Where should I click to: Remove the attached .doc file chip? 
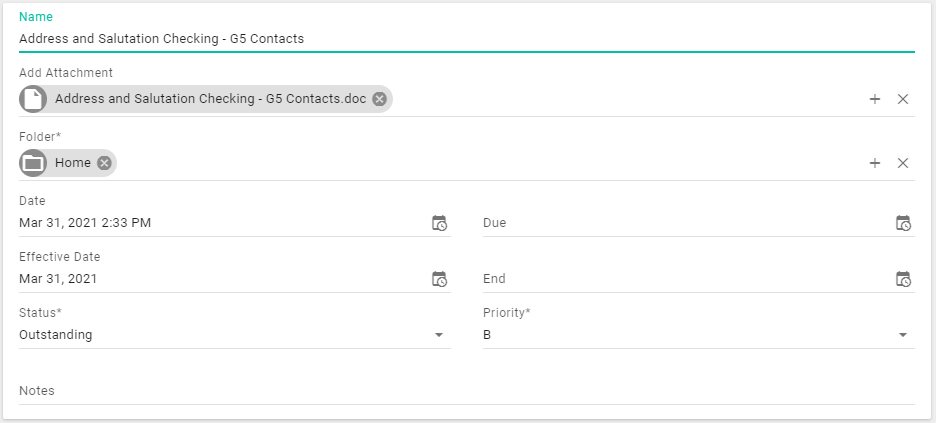click(380, 99)
